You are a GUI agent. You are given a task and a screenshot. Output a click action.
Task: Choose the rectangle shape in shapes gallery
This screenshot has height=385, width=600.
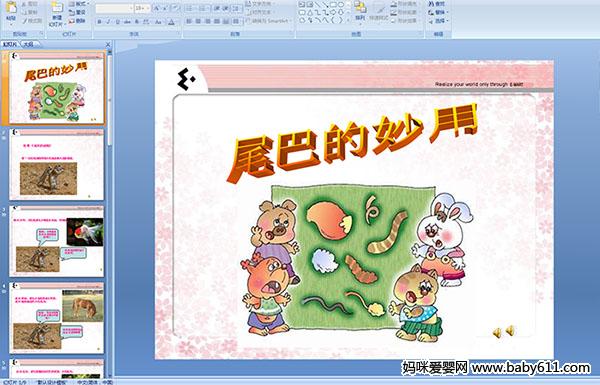pyautogui.click(x=333, y=4)
